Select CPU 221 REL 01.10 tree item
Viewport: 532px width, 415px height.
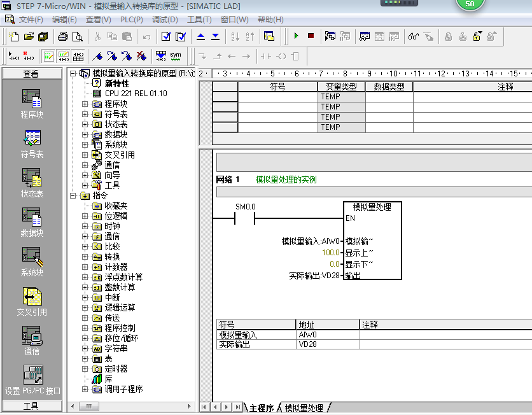point(135,94)
